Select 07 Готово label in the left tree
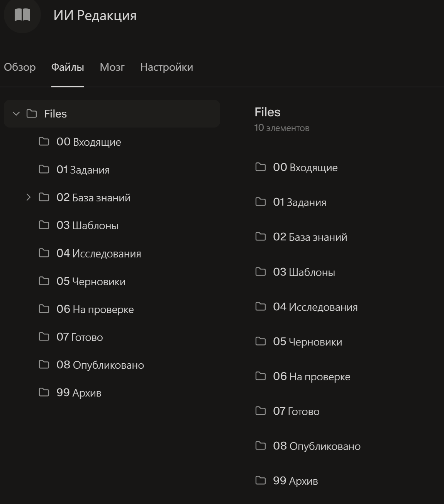The width and height of the screenshot is (444, 504). 80,337
